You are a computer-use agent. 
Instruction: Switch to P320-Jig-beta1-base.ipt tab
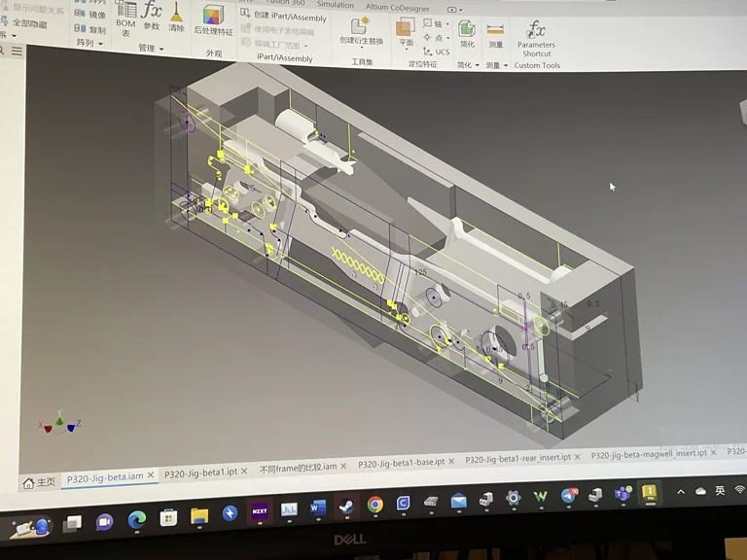(401, 463)
